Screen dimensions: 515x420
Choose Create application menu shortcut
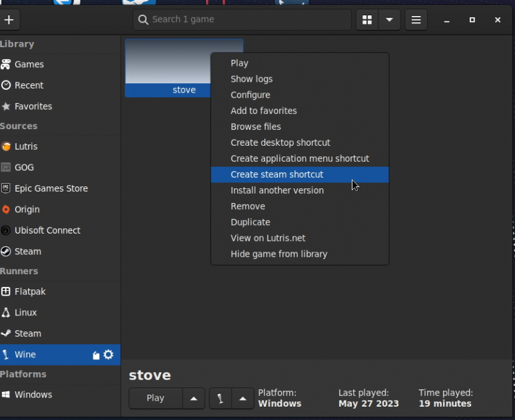[x=300, y=158]
